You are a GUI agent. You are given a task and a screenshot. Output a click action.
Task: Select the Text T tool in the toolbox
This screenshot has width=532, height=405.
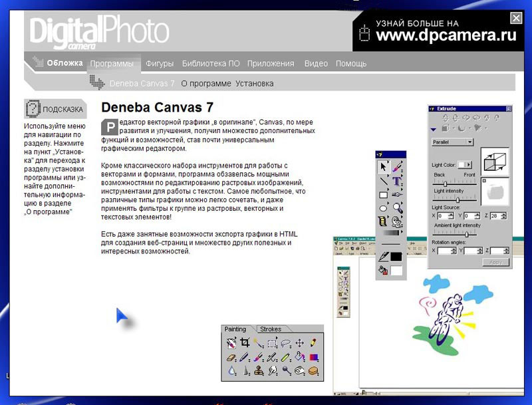(x=397, y=181)
